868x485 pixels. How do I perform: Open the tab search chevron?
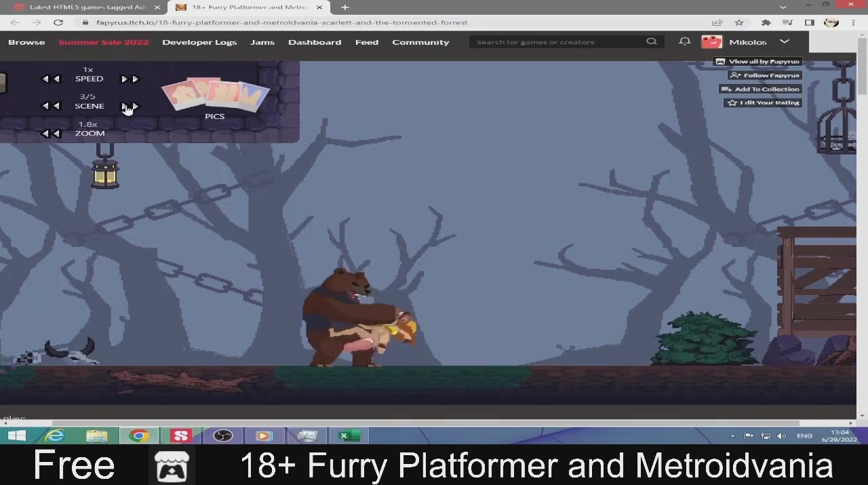[x=783, y=7]
